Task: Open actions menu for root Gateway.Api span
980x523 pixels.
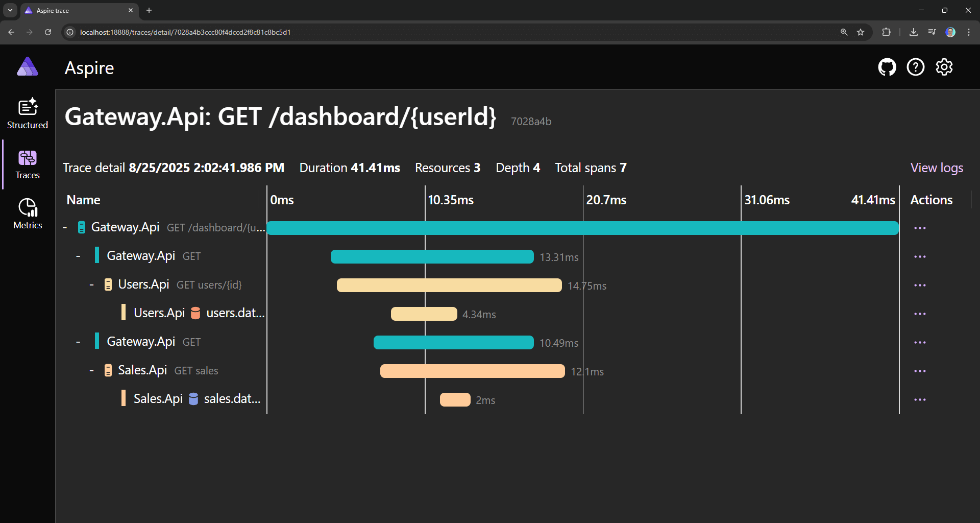Action: (x=920, y=228)
